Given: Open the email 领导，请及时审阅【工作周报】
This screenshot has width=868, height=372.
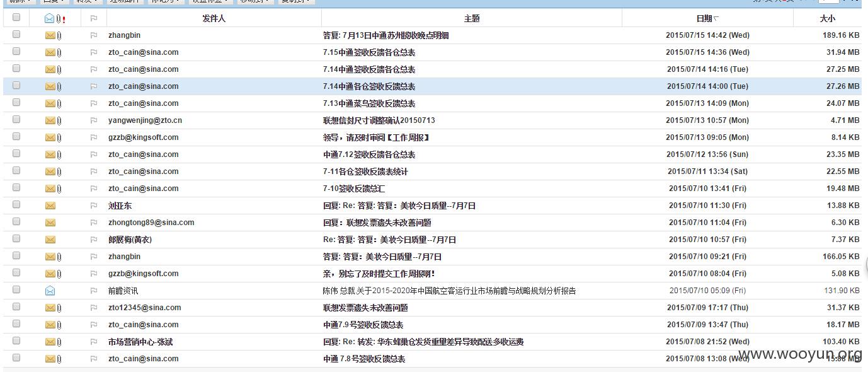Looking at the screenshot, I should click(x=376, y=137).
